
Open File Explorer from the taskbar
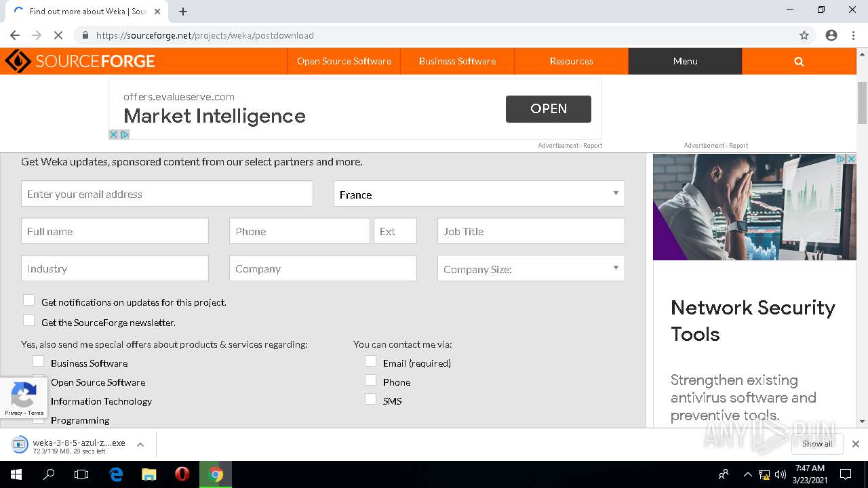tap(149, 474)
